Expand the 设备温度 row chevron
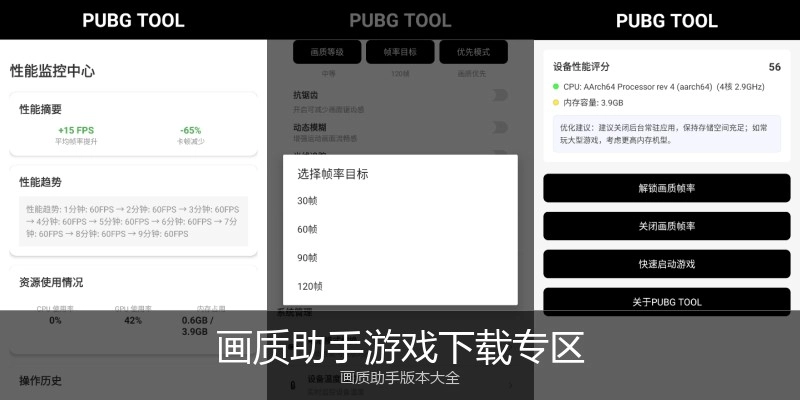800x400 pixels. coord(511,384)
